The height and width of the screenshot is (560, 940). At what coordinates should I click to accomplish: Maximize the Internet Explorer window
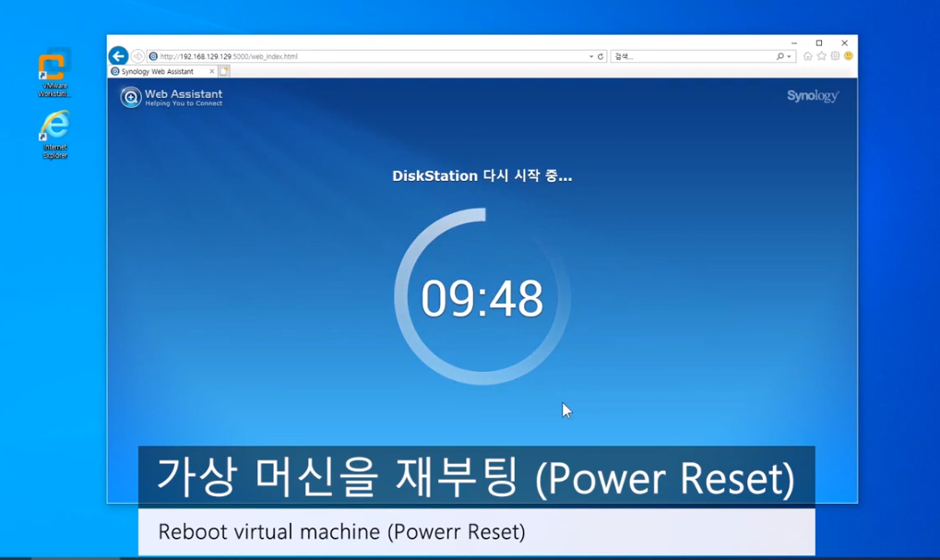(819, 43)
